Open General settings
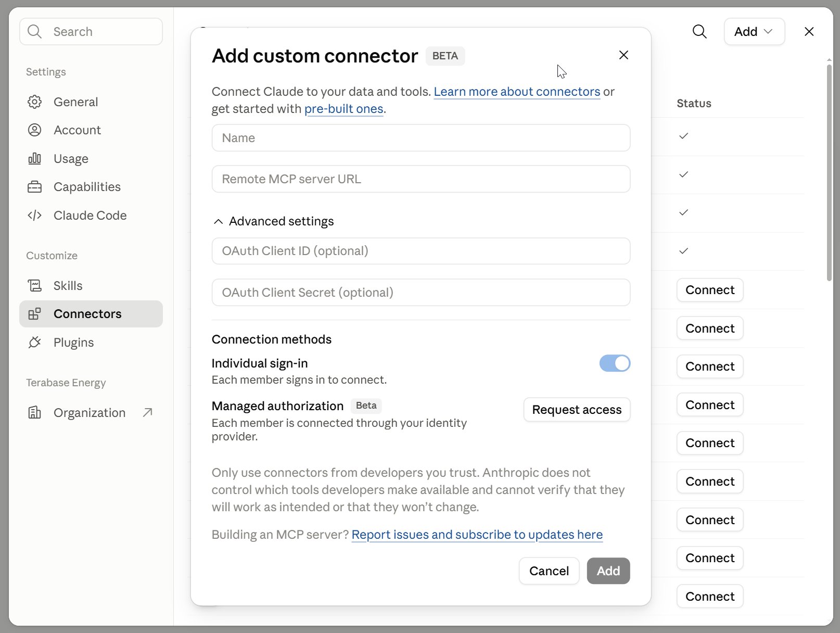The image size is (840, 633). click(91, 102)
